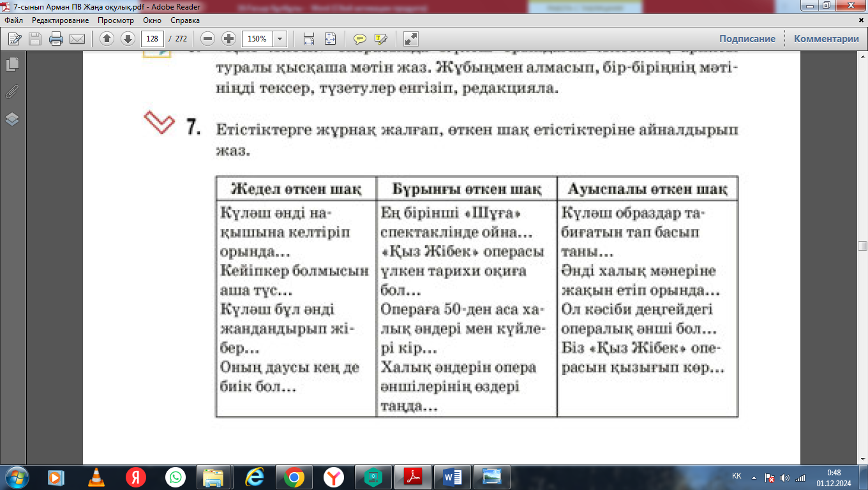
Task: Open the Подписание pane
Action: pyautogui.click(x=747, y=39)
